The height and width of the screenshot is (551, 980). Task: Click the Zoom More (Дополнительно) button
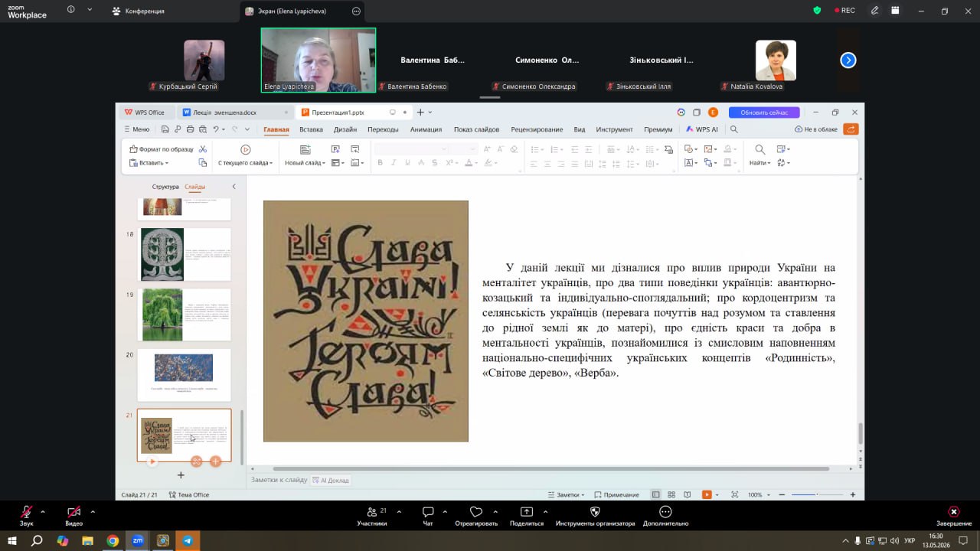point(665,516)
